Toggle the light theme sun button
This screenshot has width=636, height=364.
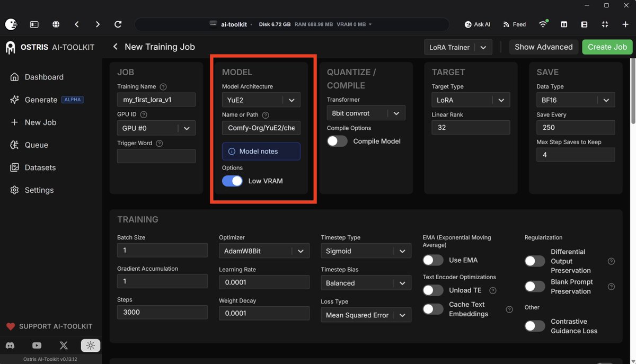point(91,345)
